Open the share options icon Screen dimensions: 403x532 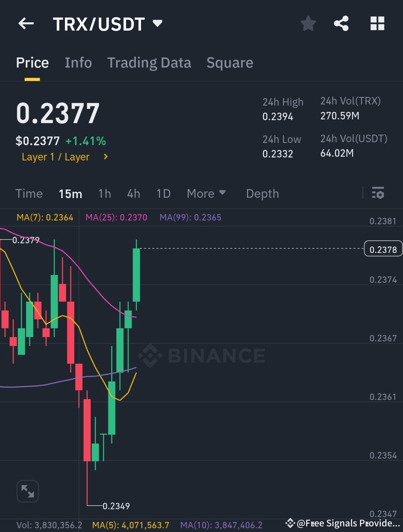341,23
